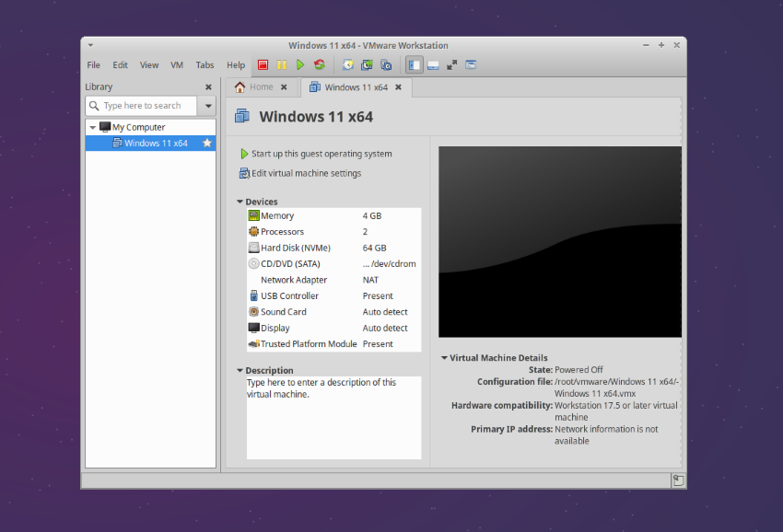Screen dimensions: 783x532
Task: Open the library search dropdown arrow
Action: [x=209, y=106]
